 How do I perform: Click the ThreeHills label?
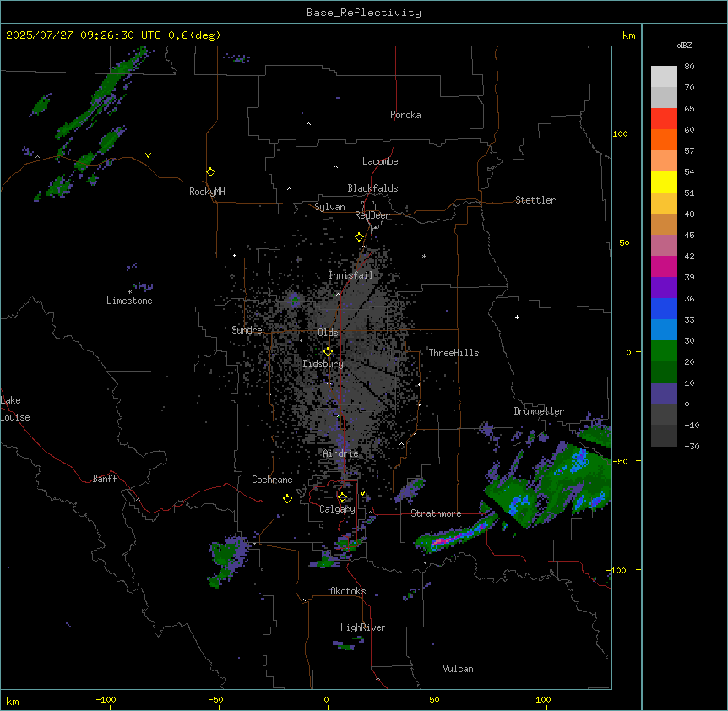point(454,353)
